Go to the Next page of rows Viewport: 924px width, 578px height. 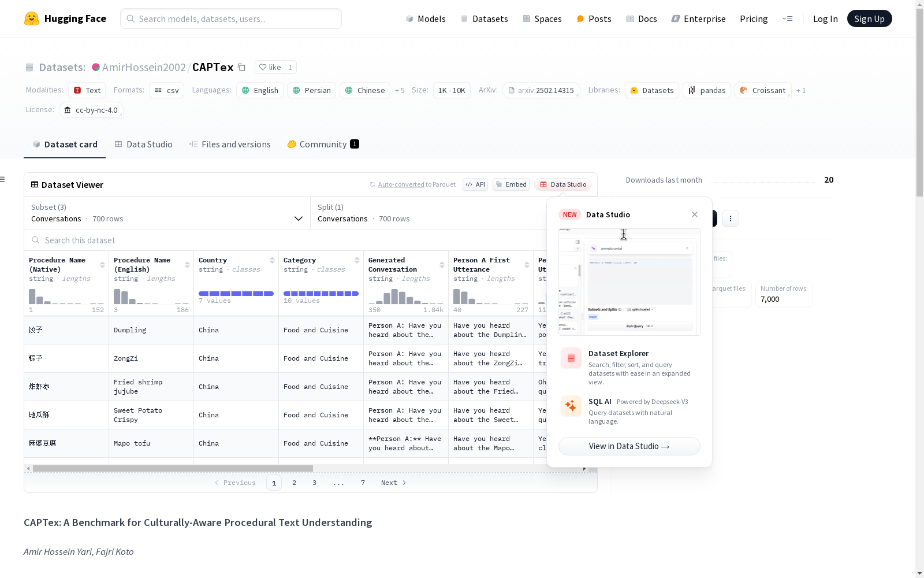[393, 483]
